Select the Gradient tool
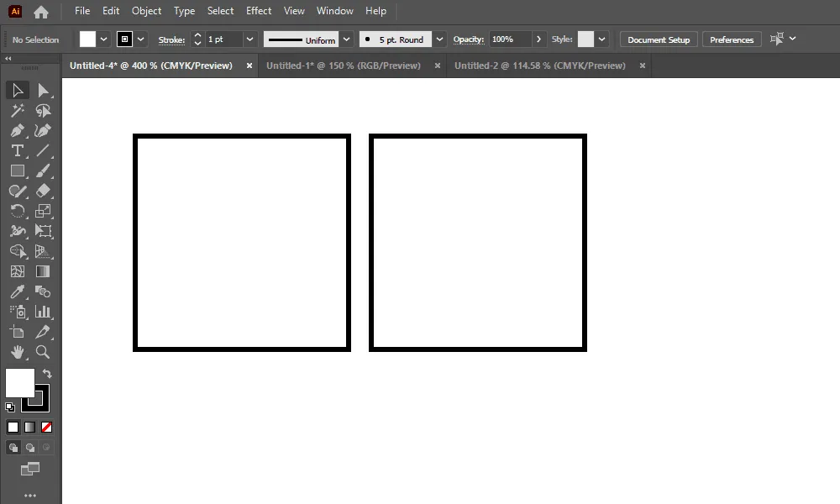 click(43, 271)
